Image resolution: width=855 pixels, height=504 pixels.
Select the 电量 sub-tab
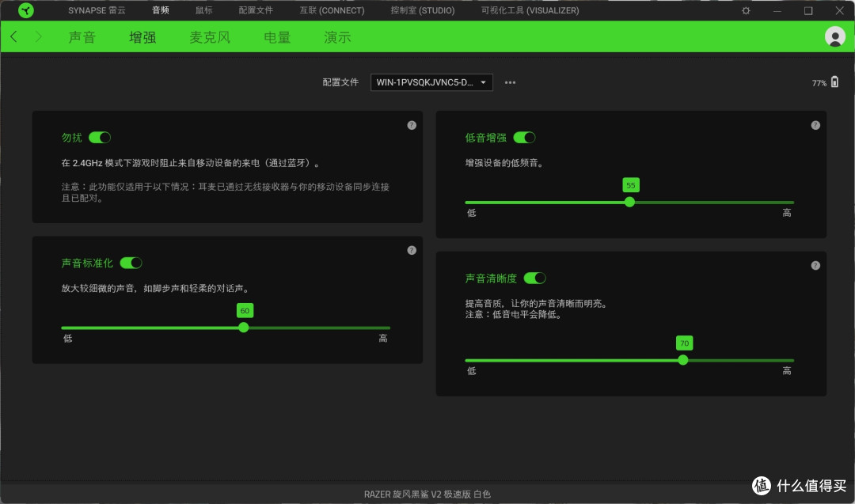pos(277,37)
